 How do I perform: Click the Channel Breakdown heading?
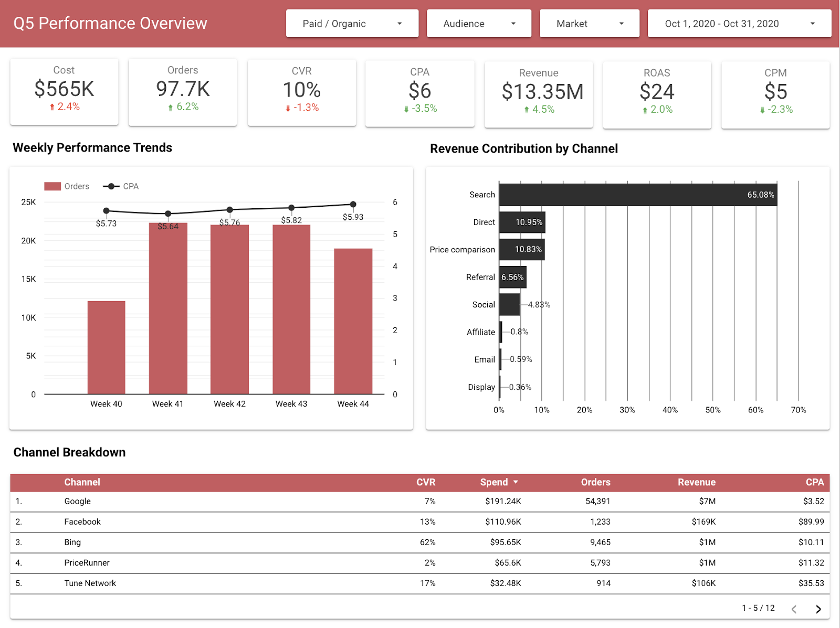[x=69, y=452]
